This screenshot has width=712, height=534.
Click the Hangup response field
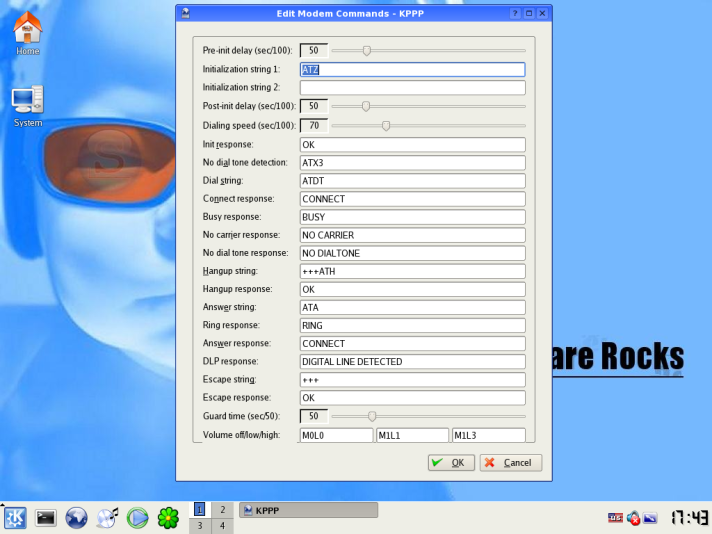(x=412, y=289)
